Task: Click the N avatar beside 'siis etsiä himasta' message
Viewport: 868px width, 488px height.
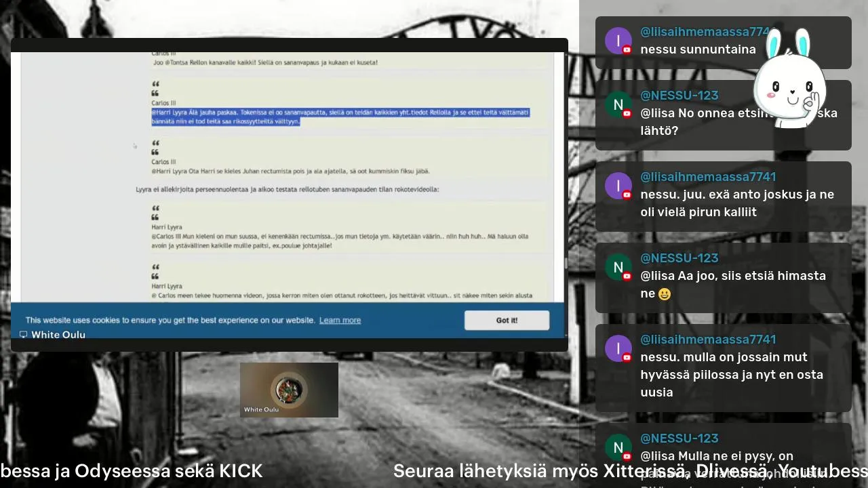Action: point(618,267)
